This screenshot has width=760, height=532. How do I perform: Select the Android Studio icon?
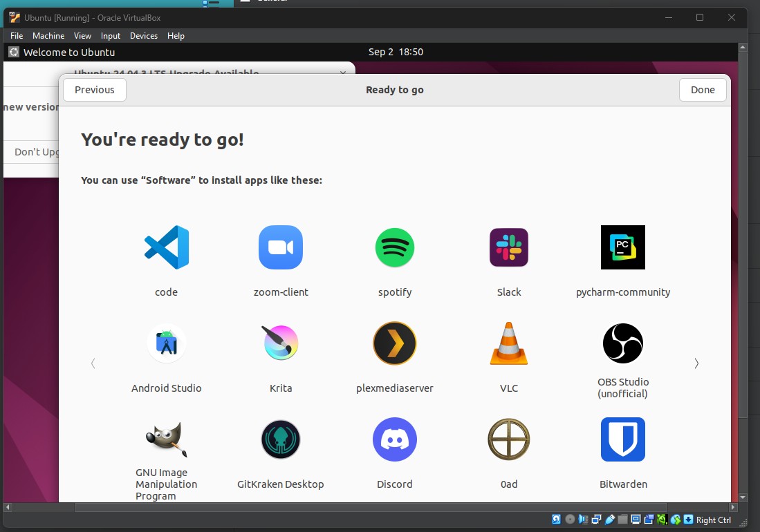166,343
